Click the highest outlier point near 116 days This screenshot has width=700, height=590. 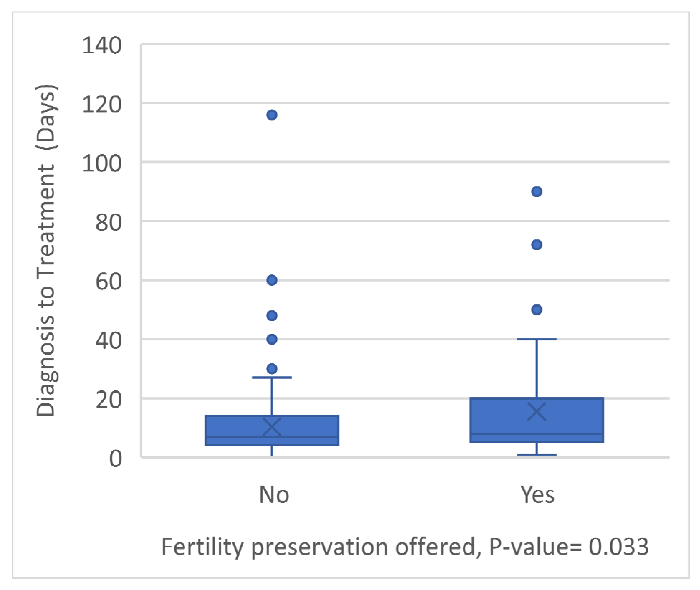tap(272, 115)
